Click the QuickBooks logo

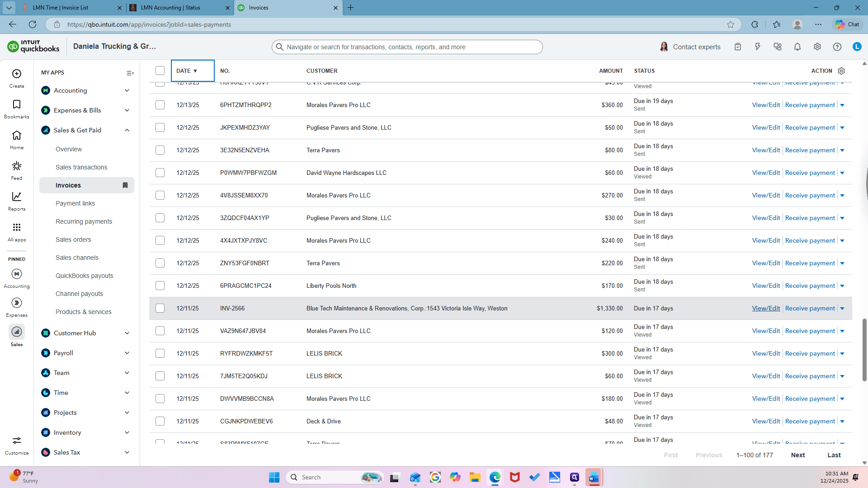pyautogui.click(x=33, y=46)
